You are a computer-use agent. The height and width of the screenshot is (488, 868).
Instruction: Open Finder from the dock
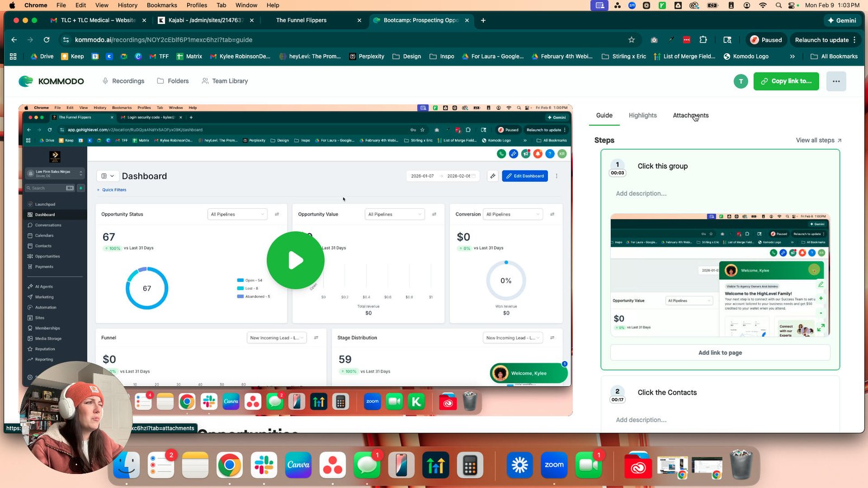(126, 465)
